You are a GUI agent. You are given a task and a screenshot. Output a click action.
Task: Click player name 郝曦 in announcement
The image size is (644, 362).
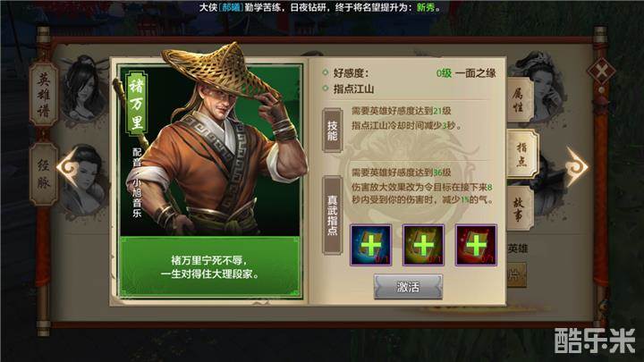[x=231, y=7]
